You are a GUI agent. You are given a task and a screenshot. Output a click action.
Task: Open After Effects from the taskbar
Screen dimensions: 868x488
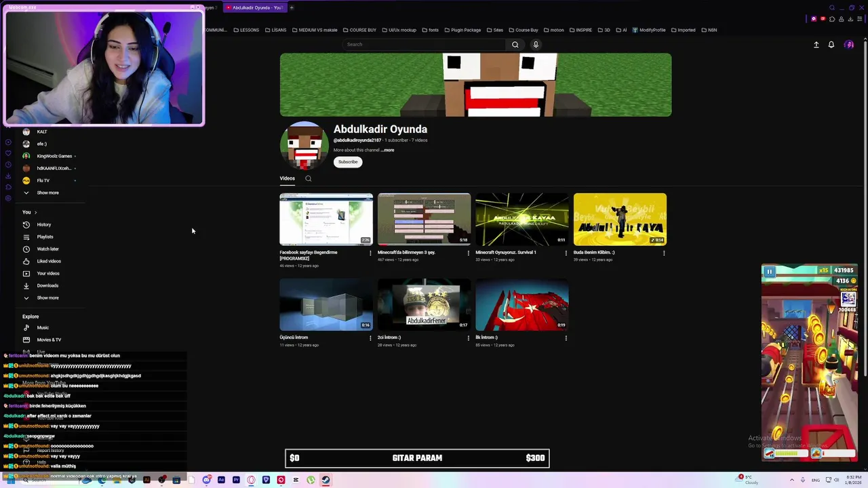221,480
